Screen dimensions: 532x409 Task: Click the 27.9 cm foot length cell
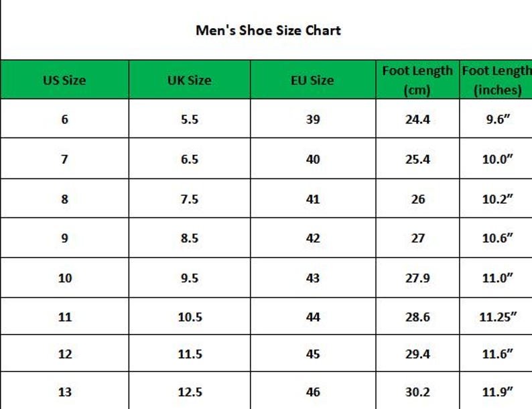pyautogui.click(x=417, y=278)
